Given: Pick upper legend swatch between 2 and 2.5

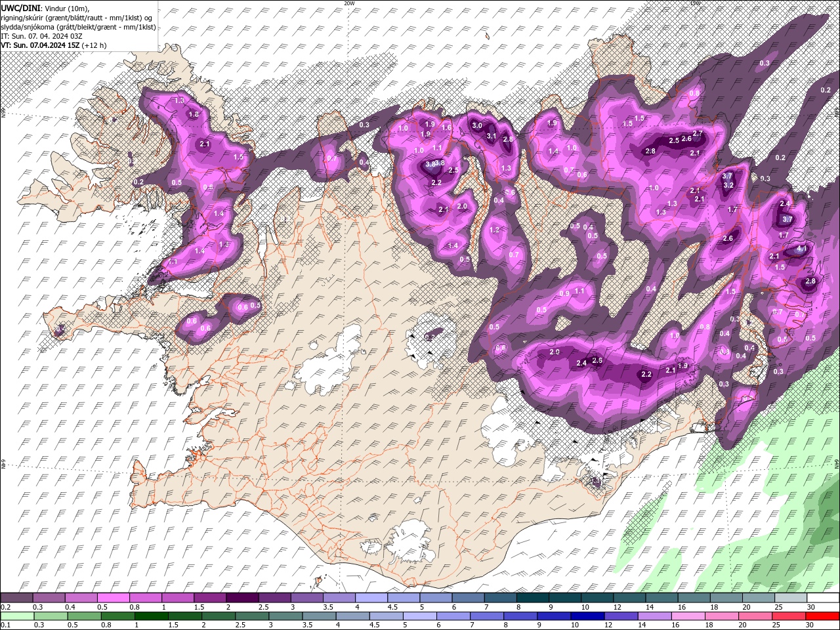Looking at the screenshot, I should (242, 598).
